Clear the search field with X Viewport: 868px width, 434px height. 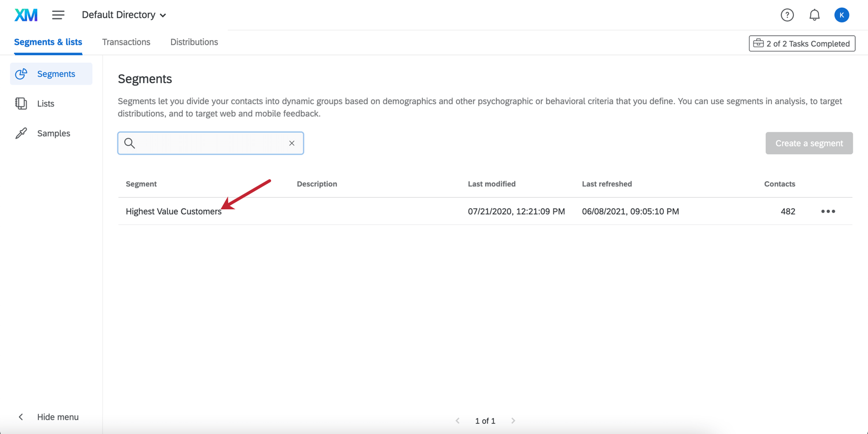[292, 143]
